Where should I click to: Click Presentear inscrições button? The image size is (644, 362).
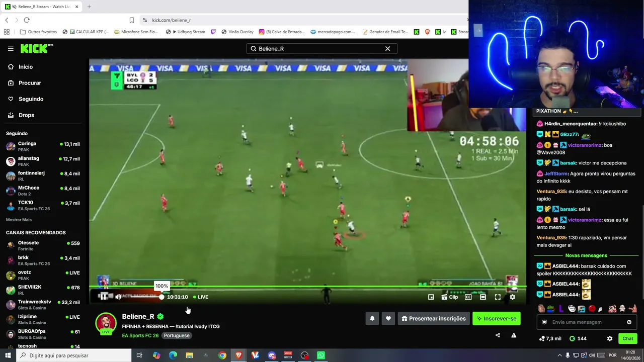434,318
